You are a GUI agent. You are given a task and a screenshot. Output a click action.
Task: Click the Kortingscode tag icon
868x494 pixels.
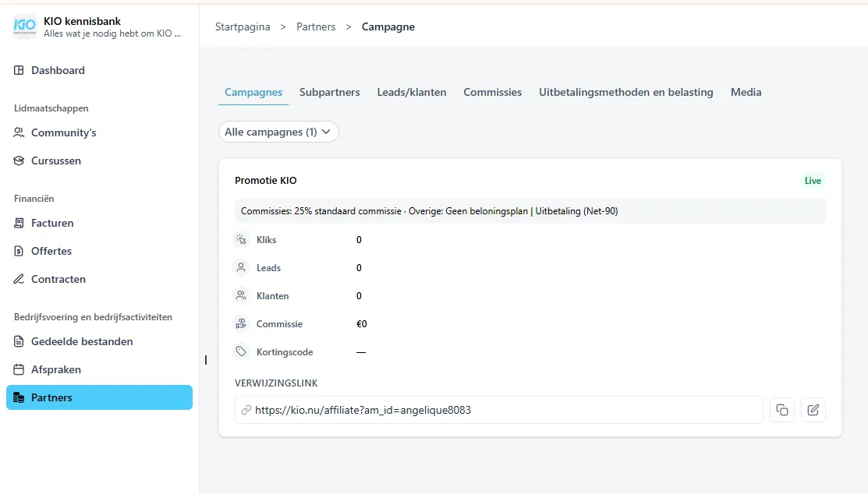point(241,352)
